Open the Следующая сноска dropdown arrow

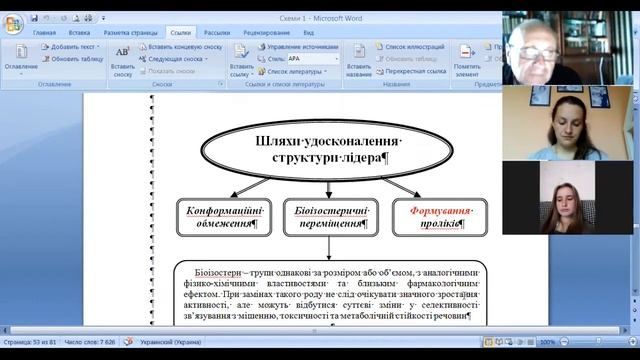pos(207,59)
